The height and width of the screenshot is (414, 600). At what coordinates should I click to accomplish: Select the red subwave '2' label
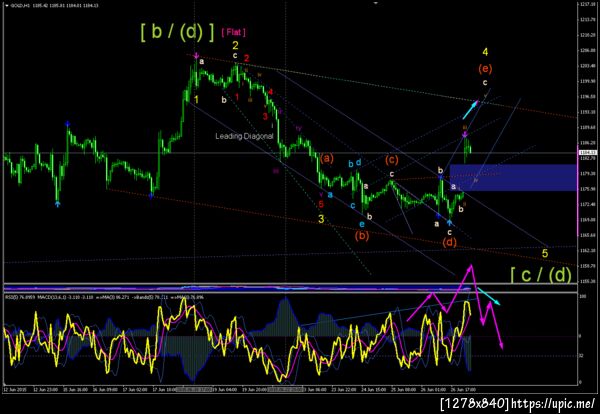point(247,58)
